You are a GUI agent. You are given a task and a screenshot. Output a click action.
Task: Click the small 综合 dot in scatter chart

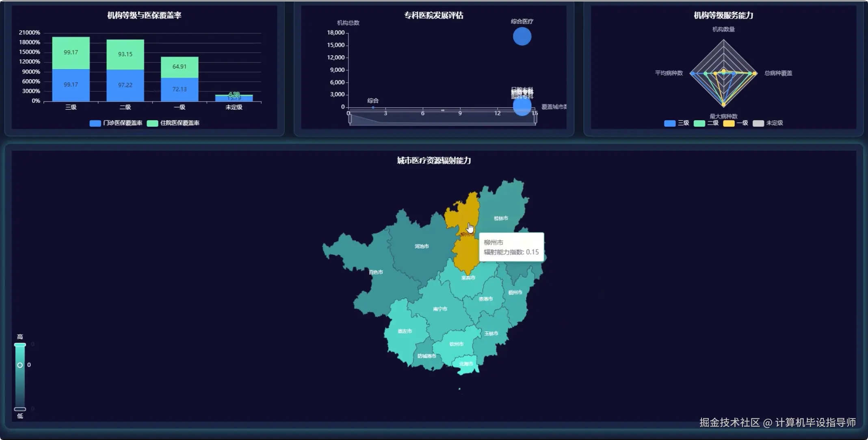point(373,107)
